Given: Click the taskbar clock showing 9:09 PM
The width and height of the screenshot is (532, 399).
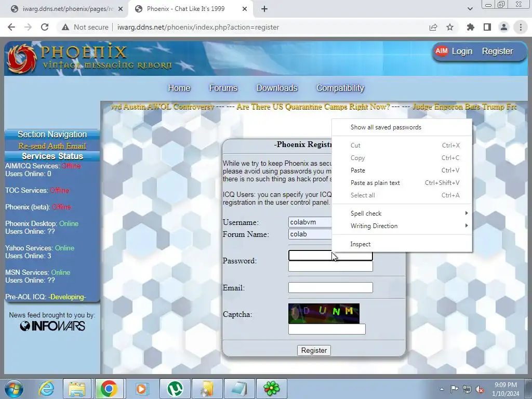Looking at the screenshot, I should pyautogui.click(x=506, y=389).
